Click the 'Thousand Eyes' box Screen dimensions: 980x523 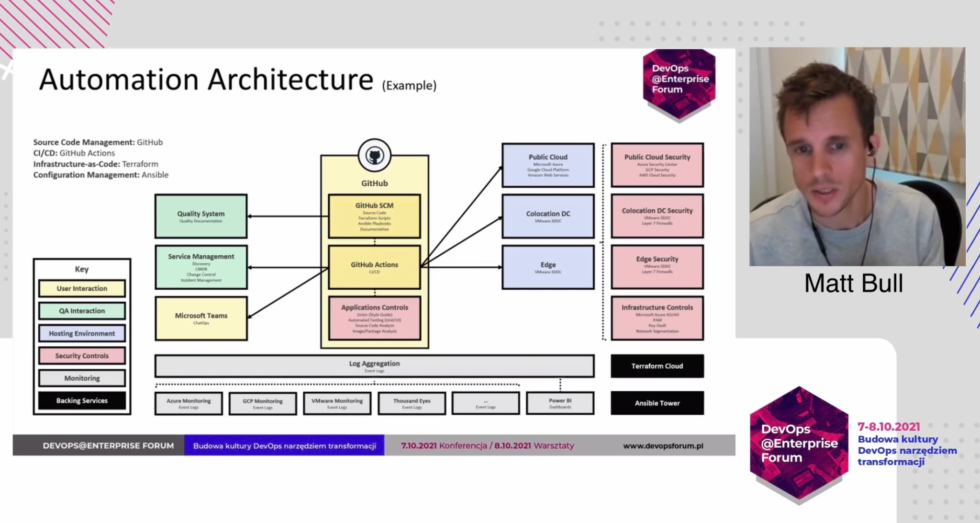pyautogui.click(x=412, y=403)
